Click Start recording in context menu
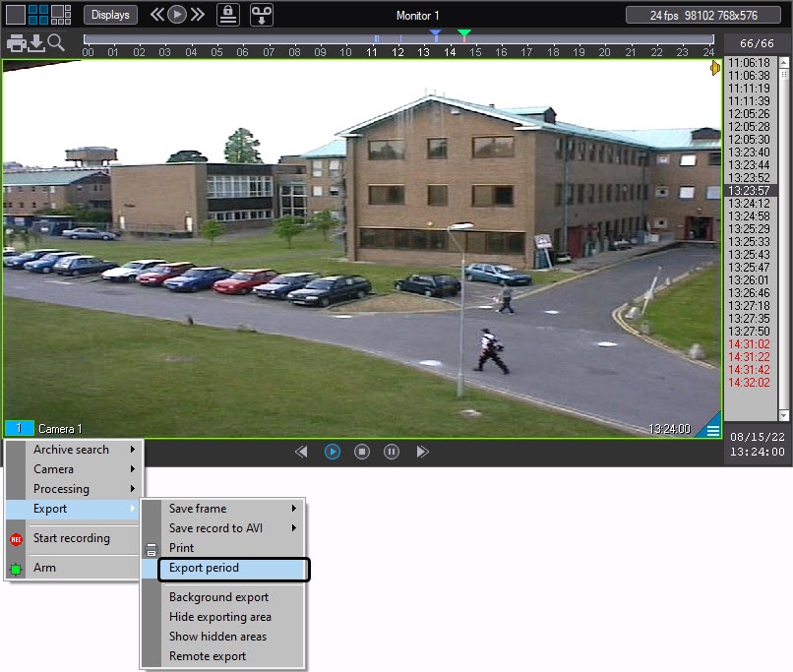 tap(71, 538)
